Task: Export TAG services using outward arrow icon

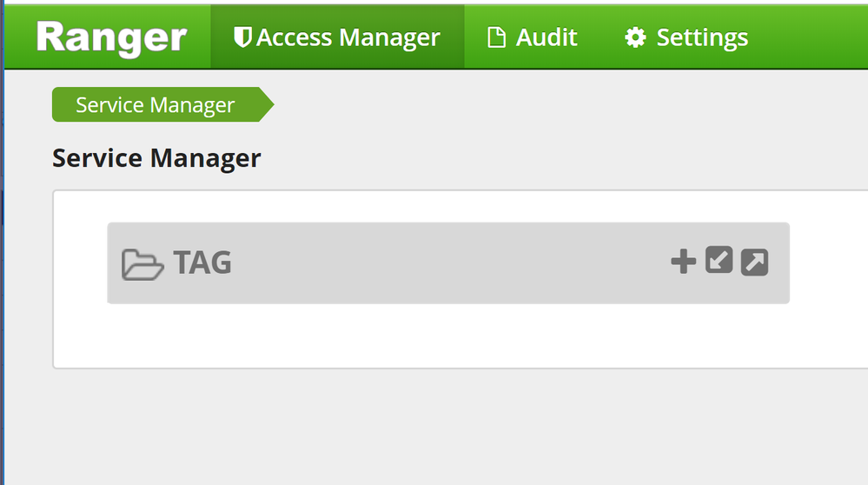Action: click(754, 262)
